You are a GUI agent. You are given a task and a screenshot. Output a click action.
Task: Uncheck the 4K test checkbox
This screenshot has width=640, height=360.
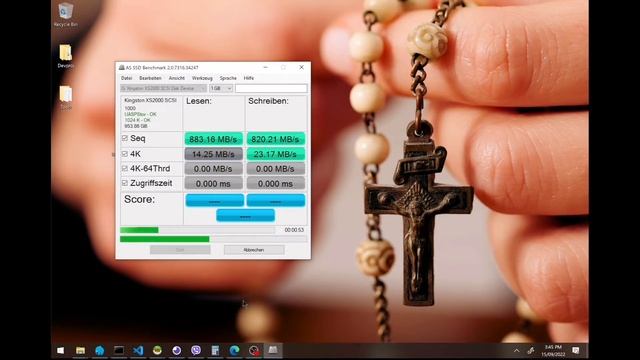click(x=125, y=154)
